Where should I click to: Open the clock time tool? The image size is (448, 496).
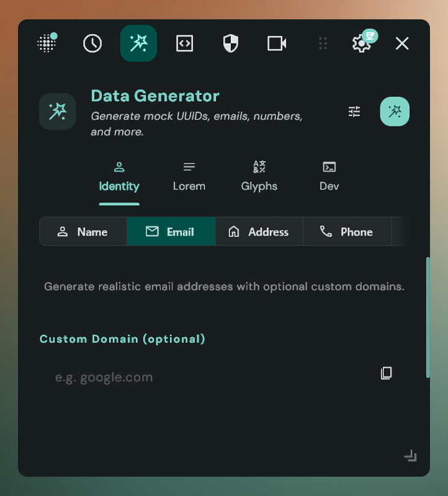(x=92, y=43)
